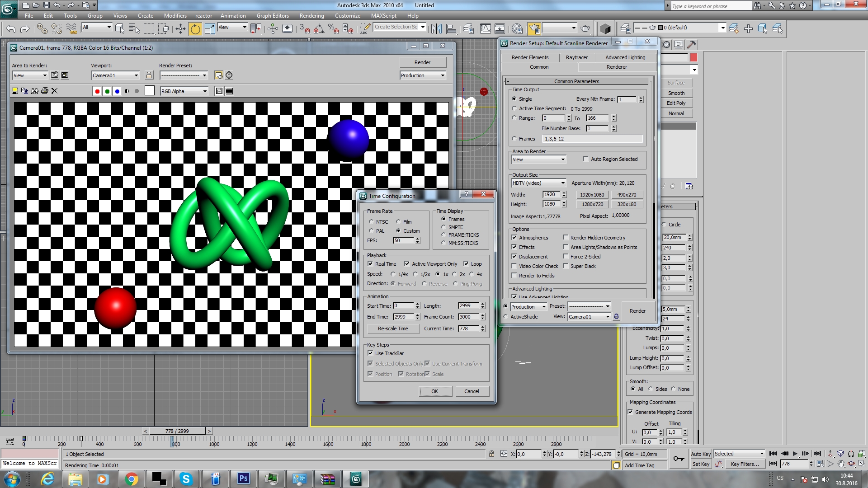This screenshot has height=488, width=868.
Task: Click the Mirror tool icon
Action: pyautogui.click(x=436, y=29)
